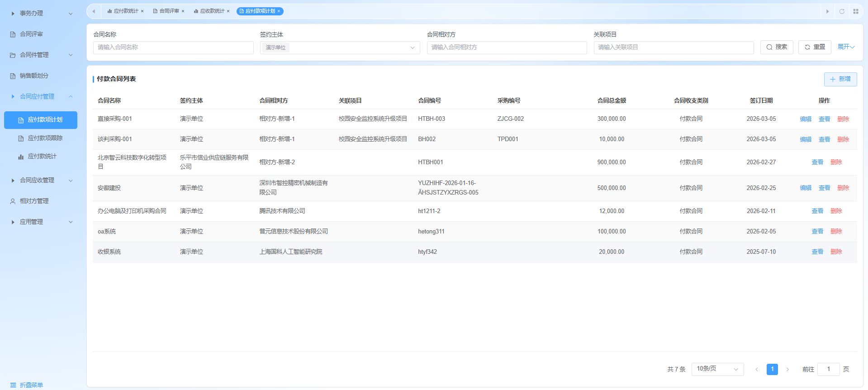868x390 pixels.
Task: Click the refresh page icon
Action: pyautogui.click(x=842, y=11)
